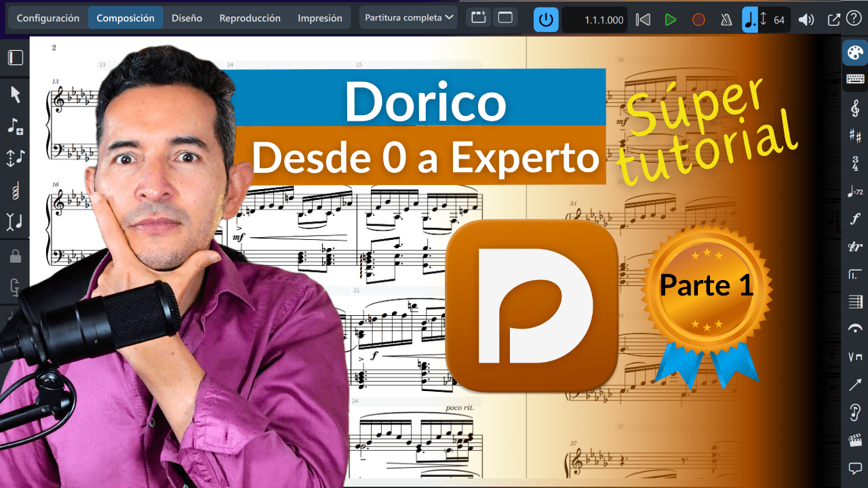Click the window view icon
This screenshot has width=868, height=488.
(x=505, y=18)
